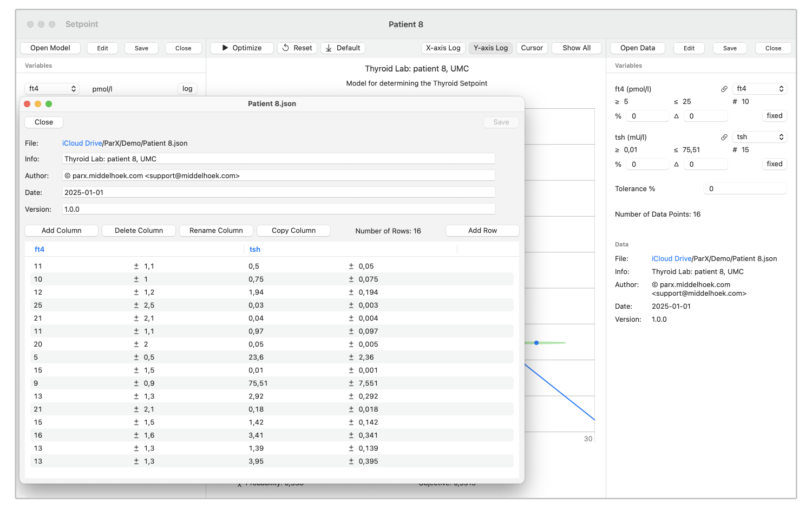Toggle the log button next to pmol/l
Image resolution: width=812 pixels, height=508 pixels.
point(187,89)
